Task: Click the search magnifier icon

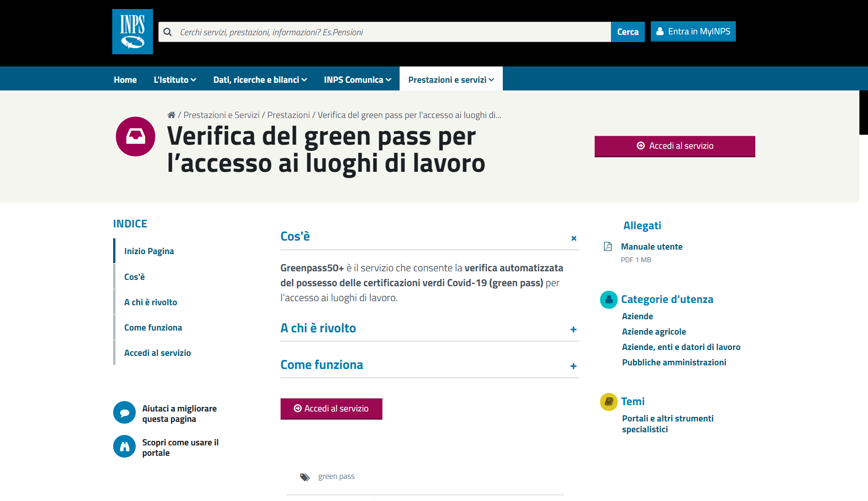Action: pos(167,32)
